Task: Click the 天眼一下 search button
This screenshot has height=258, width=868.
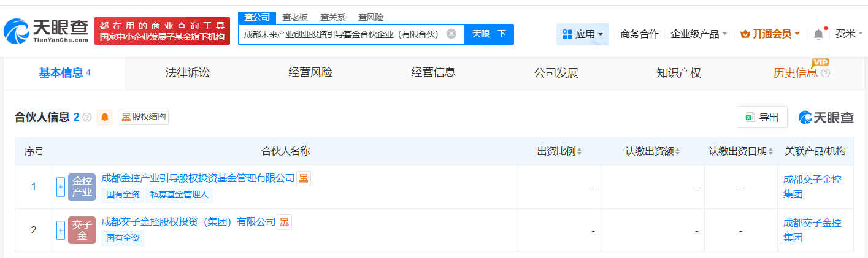Action: (x=489, y=34)
